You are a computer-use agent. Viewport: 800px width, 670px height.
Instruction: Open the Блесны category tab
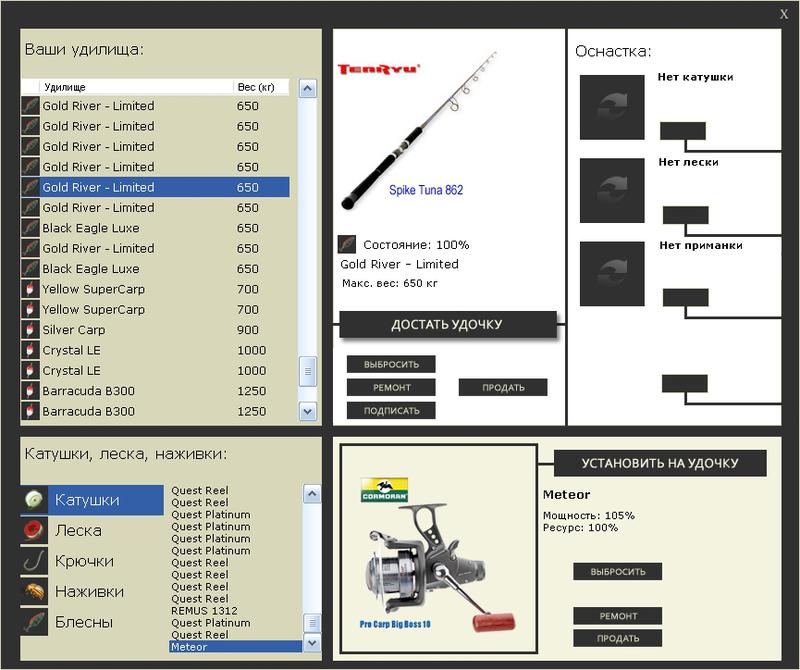(x=92, y=622)
